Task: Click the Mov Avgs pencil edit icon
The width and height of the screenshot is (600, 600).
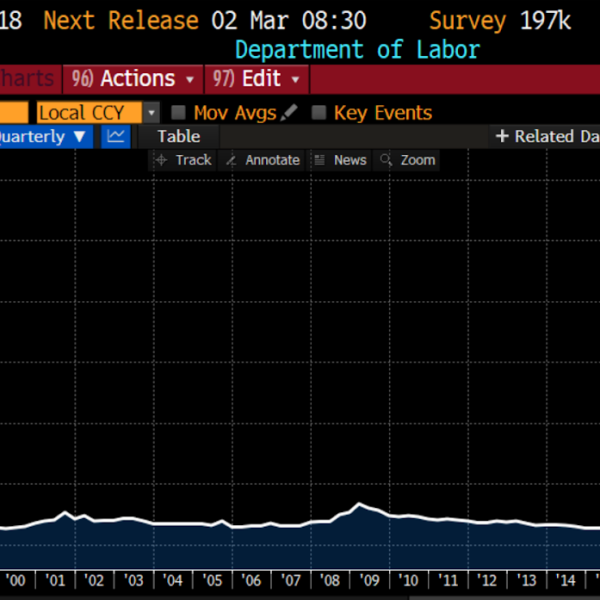Action: pyautogui.click(x=290, y=113)
